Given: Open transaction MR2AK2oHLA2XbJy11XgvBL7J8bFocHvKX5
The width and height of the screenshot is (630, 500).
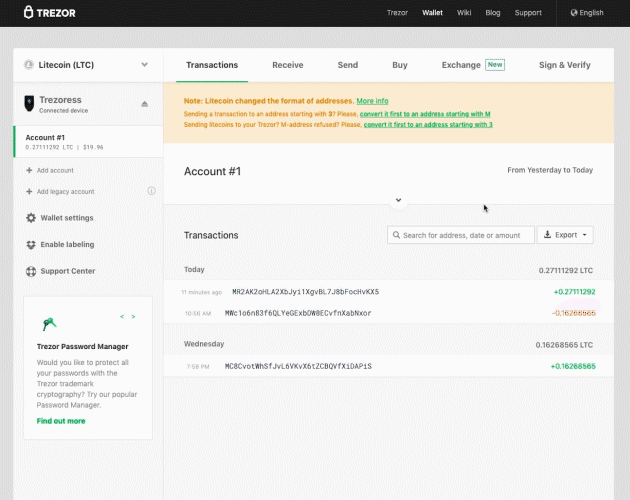Looking at the screenshot, I should 306,292.
